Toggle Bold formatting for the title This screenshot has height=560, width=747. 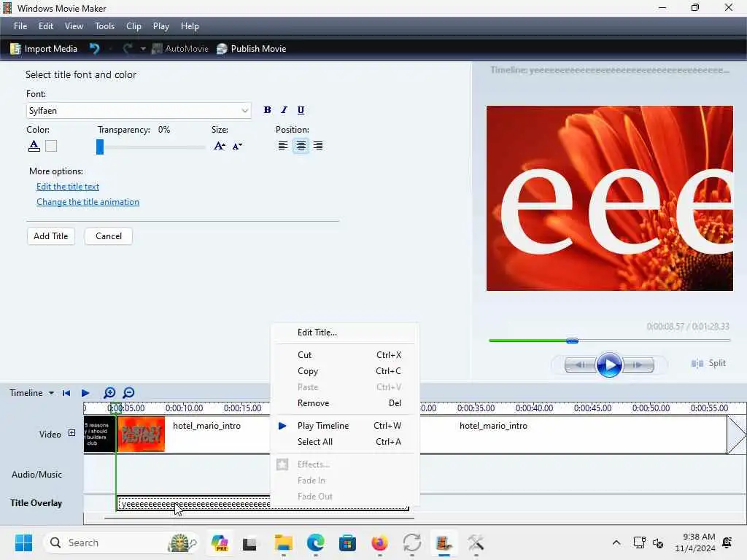click(267, 110)
